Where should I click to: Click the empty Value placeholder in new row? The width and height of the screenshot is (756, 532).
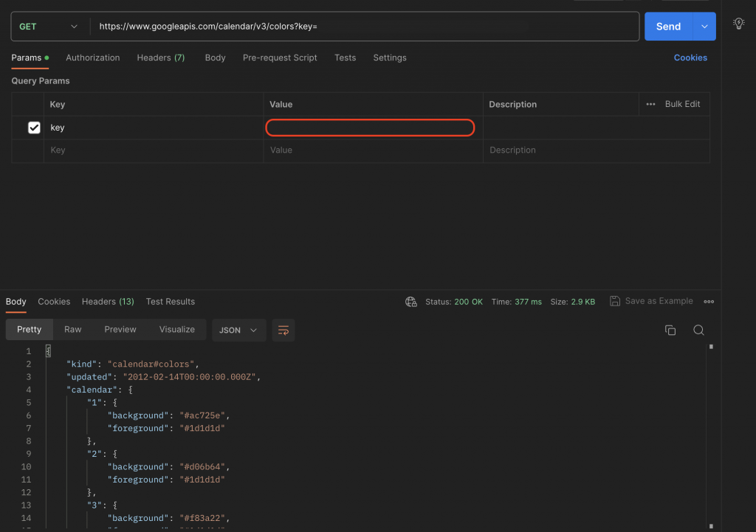(373, 151)
